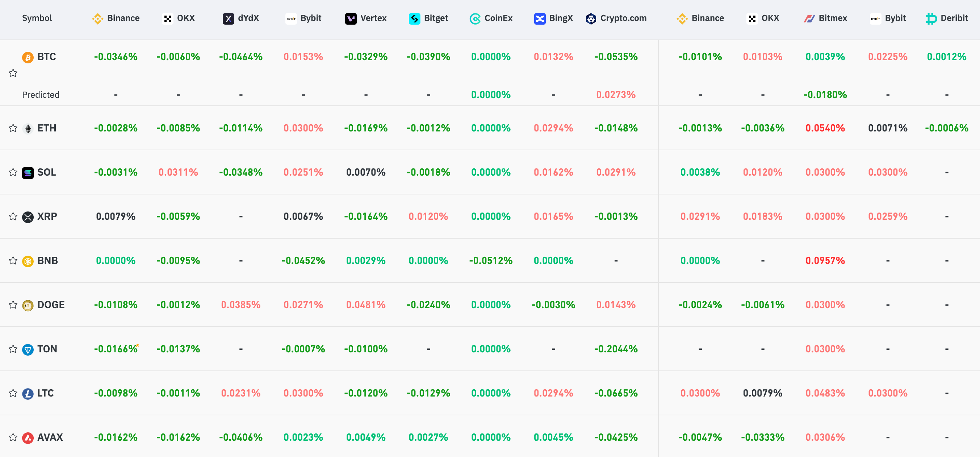Screen dimensions: 980x457
Task: Toggle the ETH favorite star
Action: (13, 128)
